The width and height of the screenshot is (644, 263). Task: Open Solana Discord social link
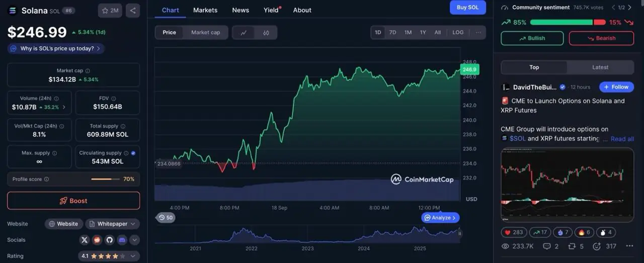122,240
